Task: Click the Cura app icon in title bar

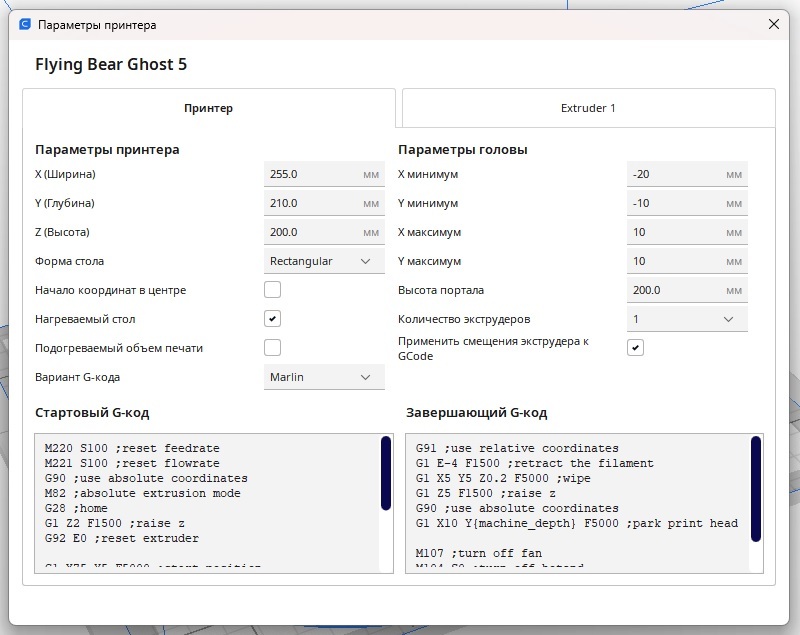Action: pyautogui.click(x=25, y=24)
